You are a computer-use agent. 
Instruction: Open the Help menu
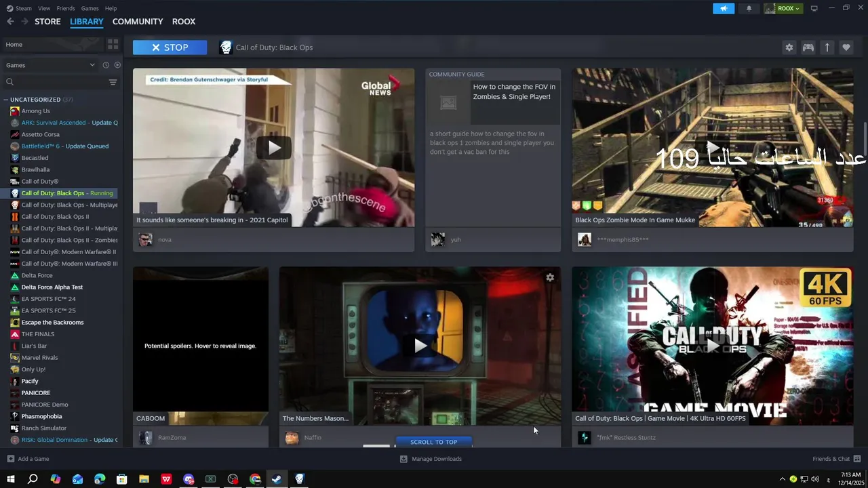[x=111, y=8]
